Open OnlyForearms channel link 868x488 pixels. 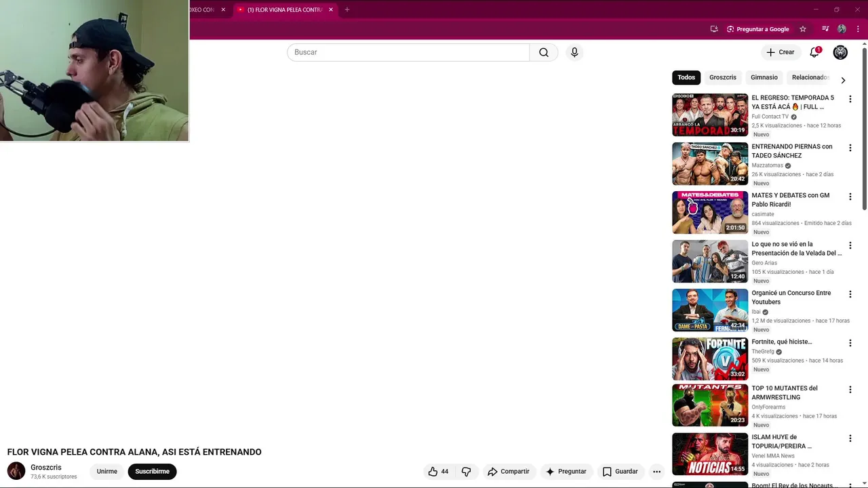(x=768, y=407)
